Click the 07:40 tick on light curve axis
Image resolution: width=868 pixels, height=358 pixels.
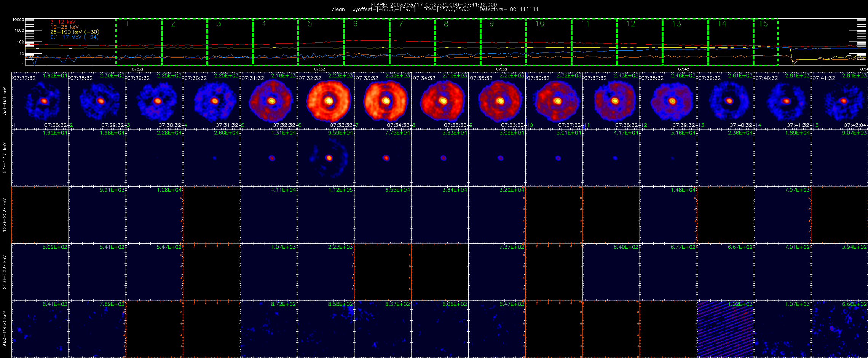coord(684,69)
